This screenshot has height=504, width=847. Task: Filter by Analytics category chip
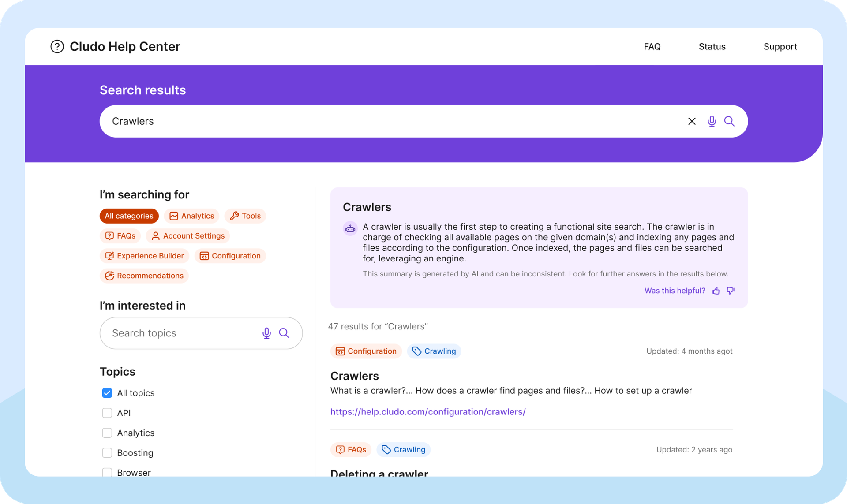(191, 216)
